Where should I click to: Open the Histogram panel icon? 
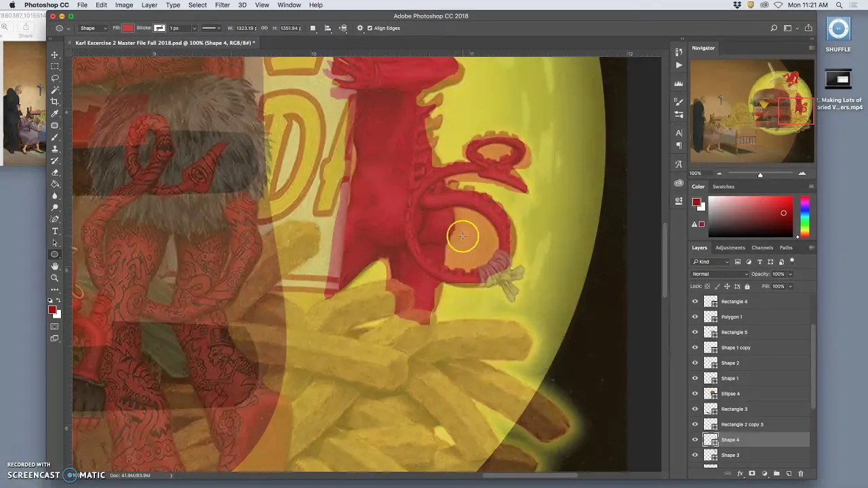tap(679, 83)
